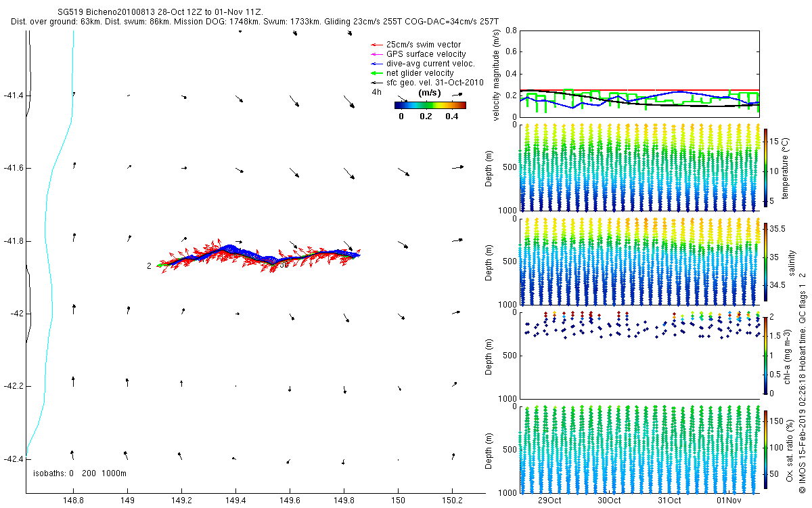Click the '1.5' tick on the chl-a colorbar

(775, 335)
